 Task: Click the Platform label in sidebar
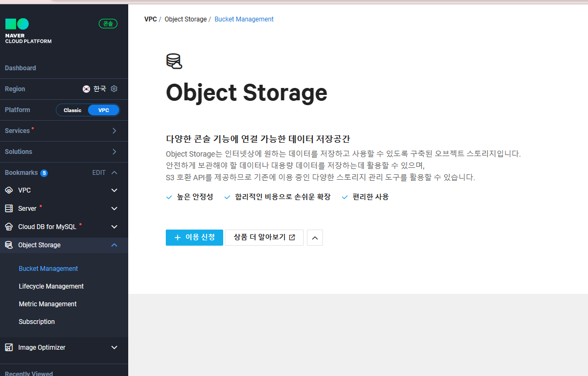click(18, 110)
